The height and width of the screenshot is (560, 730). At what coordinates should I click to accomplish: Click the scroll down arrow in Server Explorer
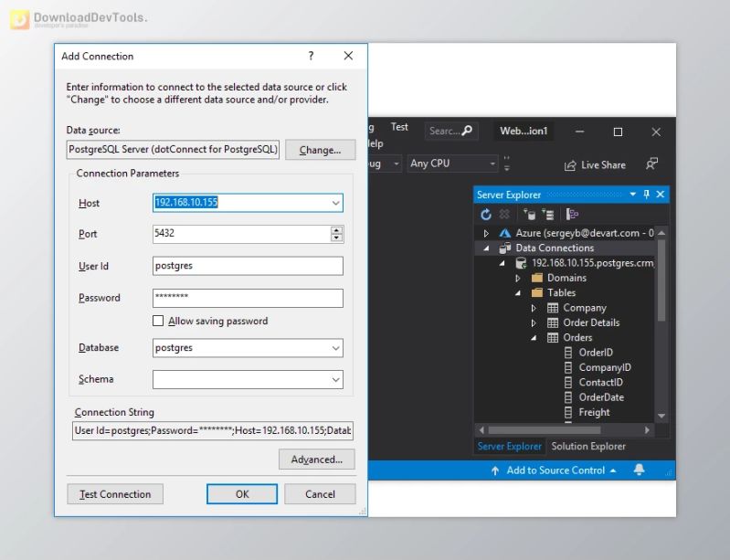(x=661, y=416)
